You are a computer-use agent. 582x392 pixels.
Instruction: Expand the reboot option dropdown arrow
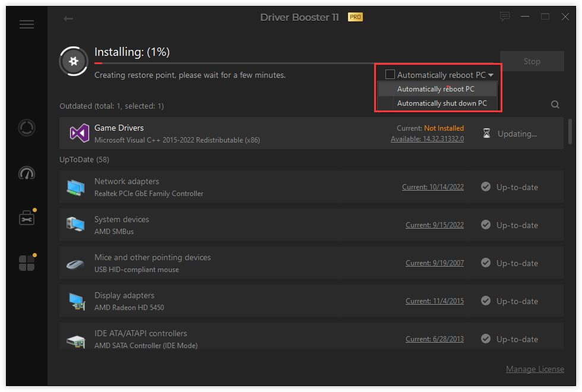[x=491, y=75]
